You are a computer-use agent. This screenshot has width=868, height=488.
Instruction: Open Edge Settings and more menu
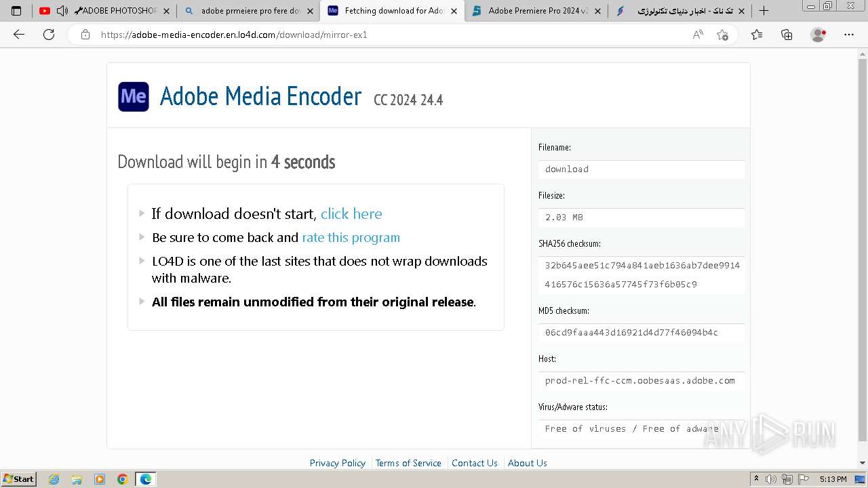coord(849,35)
